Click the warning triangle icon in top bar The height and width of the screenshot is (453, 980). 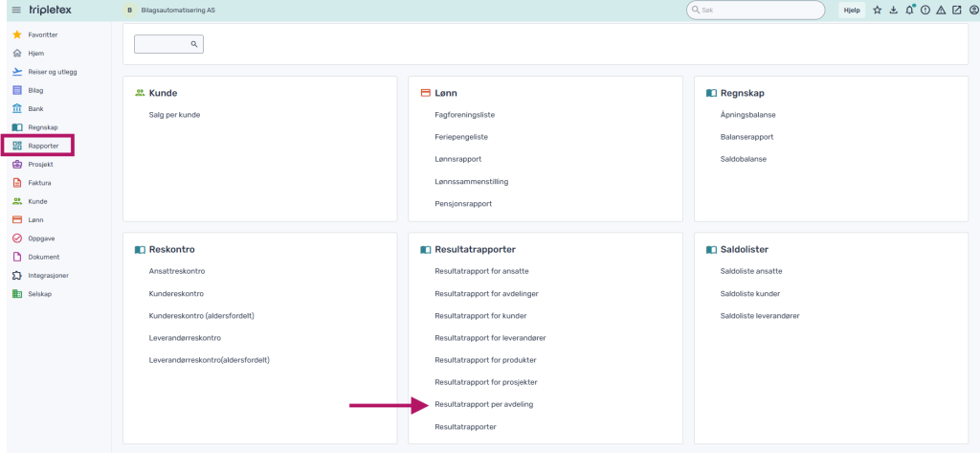pos(942,10)
